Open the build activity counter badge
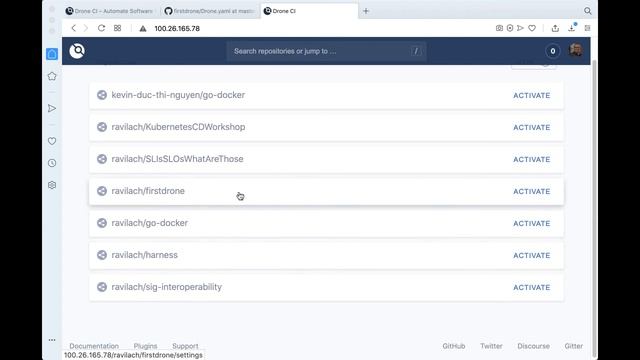The width and height of the screenshot is (640, 360). (x=553, y=51)
